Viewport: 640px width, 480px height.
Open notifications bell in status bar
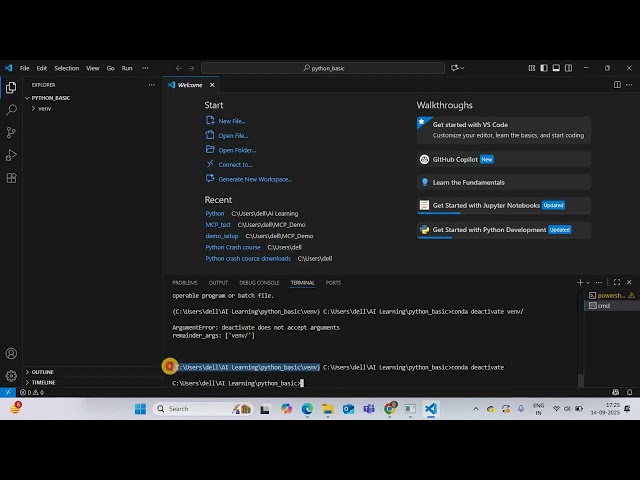(629, 392)
